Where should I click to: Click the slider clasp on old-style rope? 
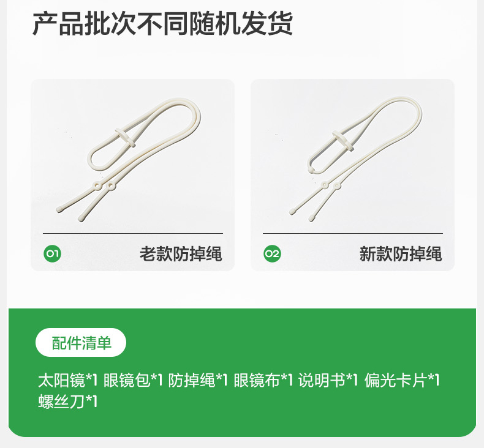pyautogui.click(x=126, y=138)
